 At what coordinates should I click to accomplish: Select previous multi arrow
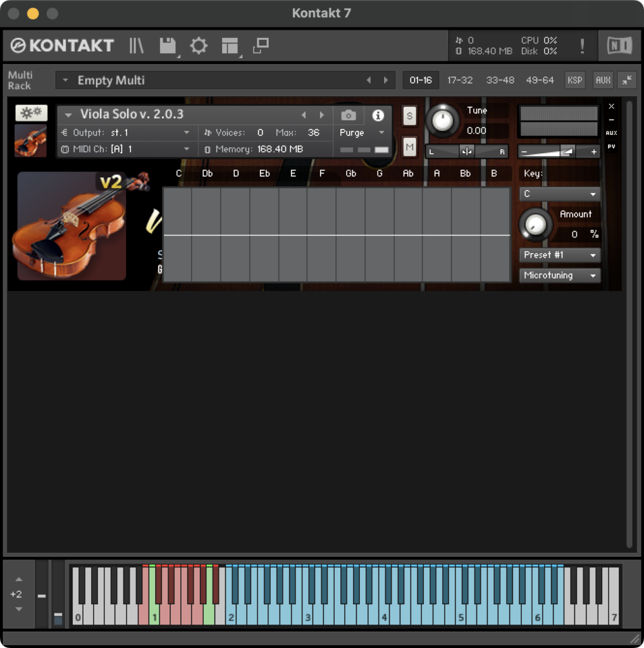click(x=368, y=80)
